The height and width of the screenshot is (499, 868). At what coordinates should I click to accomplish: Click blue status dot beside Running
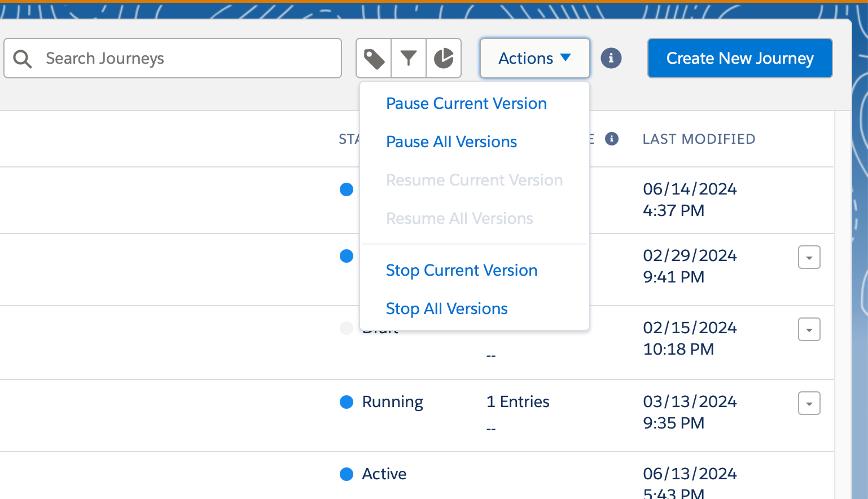click(x=347, y=402)
